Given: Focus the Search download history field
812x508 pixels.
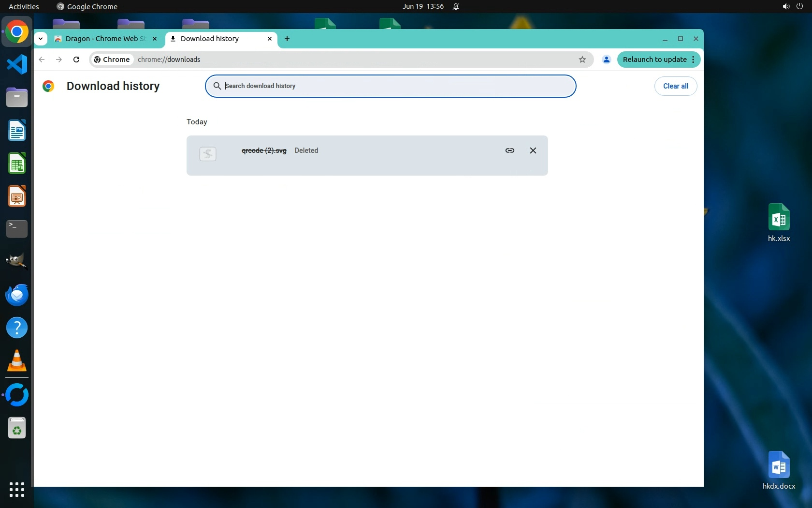Looking at the screenshot, I should coord(396,86).
